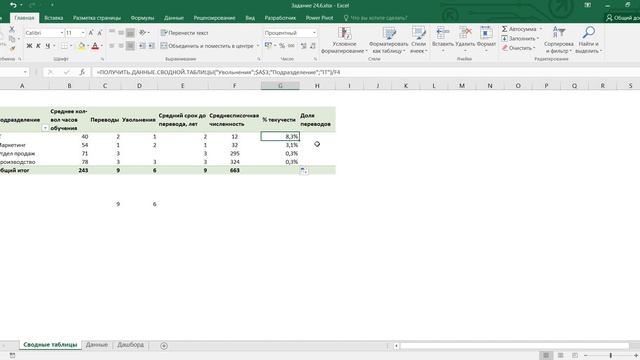This screenshot has width=640, height=360.
Task: Open the Процентный number format dropdown
Action: (x=314, y=33)
